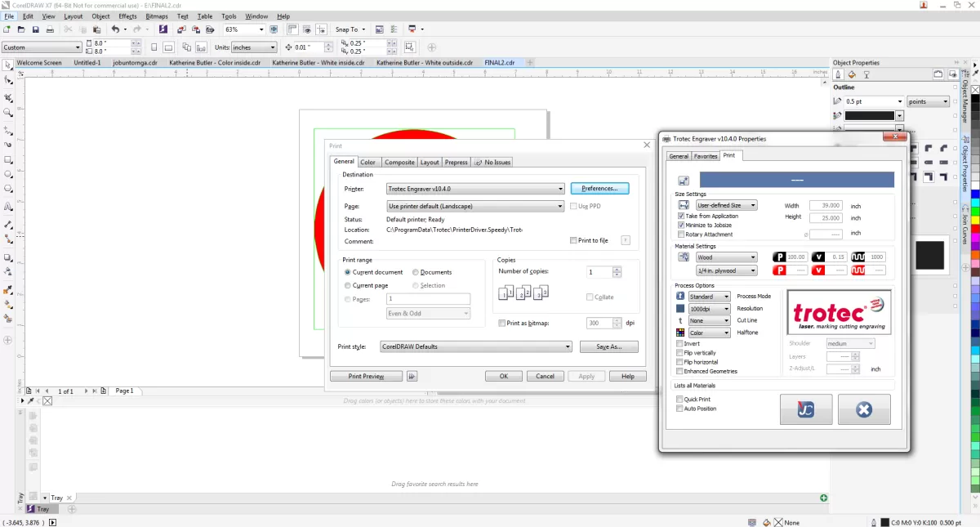The height and width of the screenshot is (527, 980).
Task: Open the Page orientation dropdown
Action: [475, 207]
